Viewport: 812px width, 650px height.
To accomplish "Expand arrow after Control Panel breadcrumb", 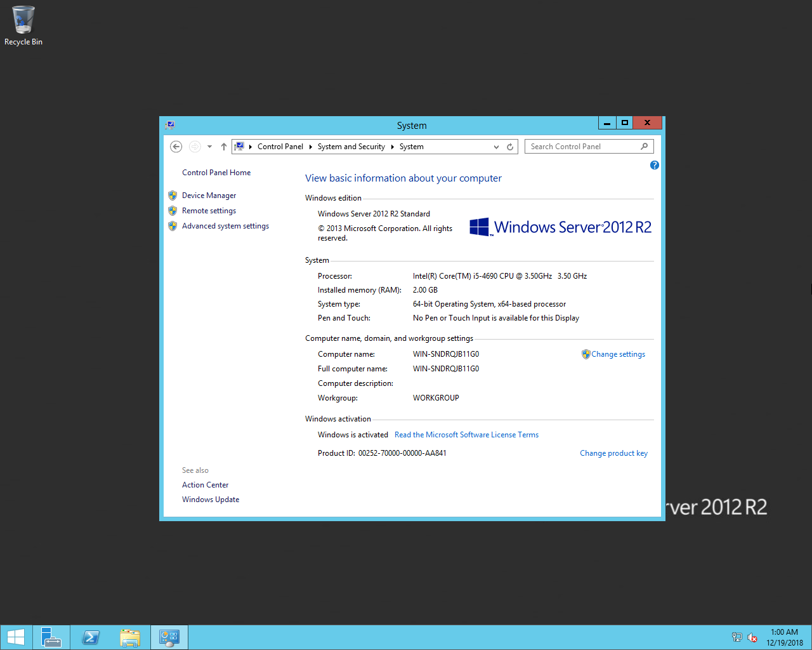I will [311, 147].
